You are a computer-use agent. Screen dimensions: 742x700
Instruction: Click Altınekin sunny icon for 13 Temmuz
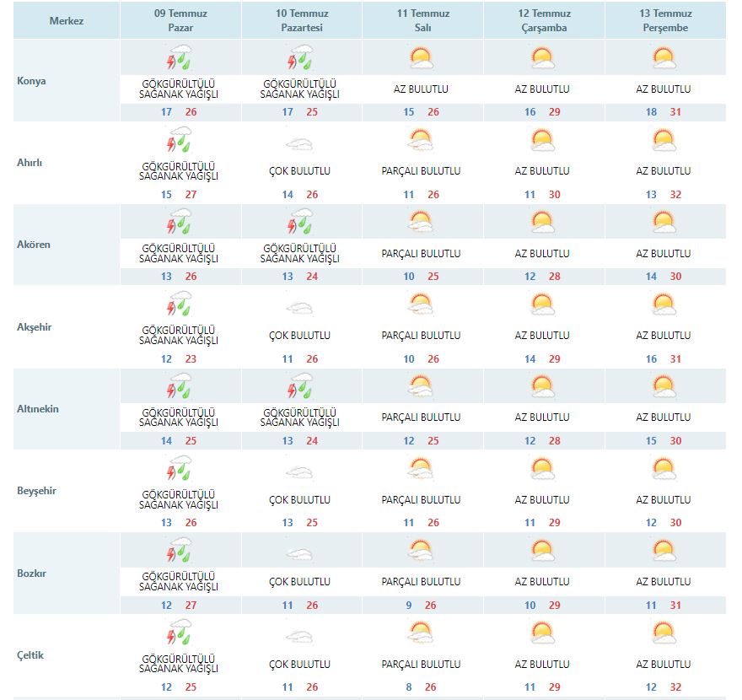point(664,386)
